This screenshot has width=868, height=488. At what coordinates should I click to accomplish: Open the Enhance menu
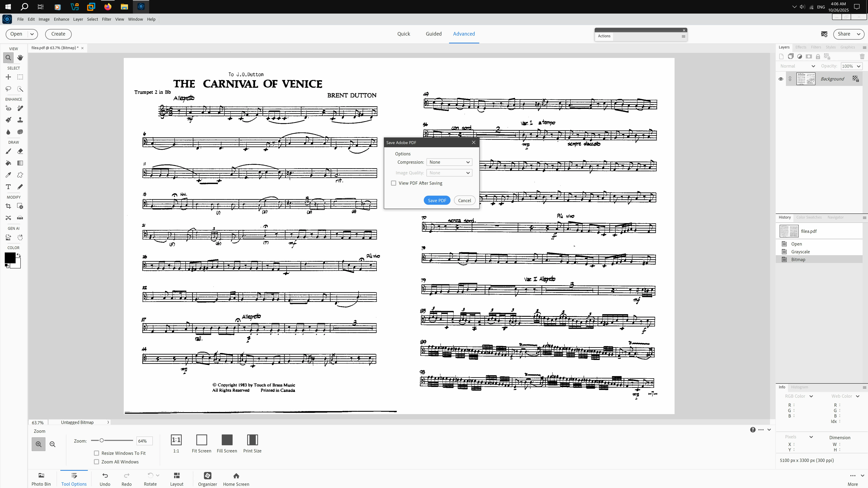click(x=61, y=19)
